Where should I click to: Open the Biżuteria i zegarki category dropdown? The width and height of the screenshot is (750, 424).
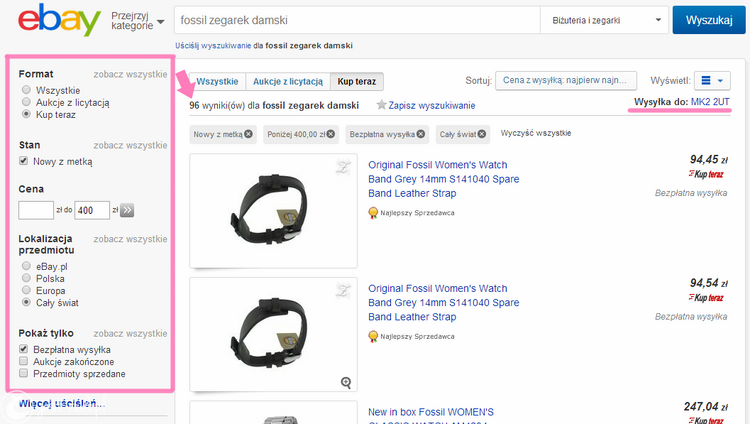(x=604, y=20)
